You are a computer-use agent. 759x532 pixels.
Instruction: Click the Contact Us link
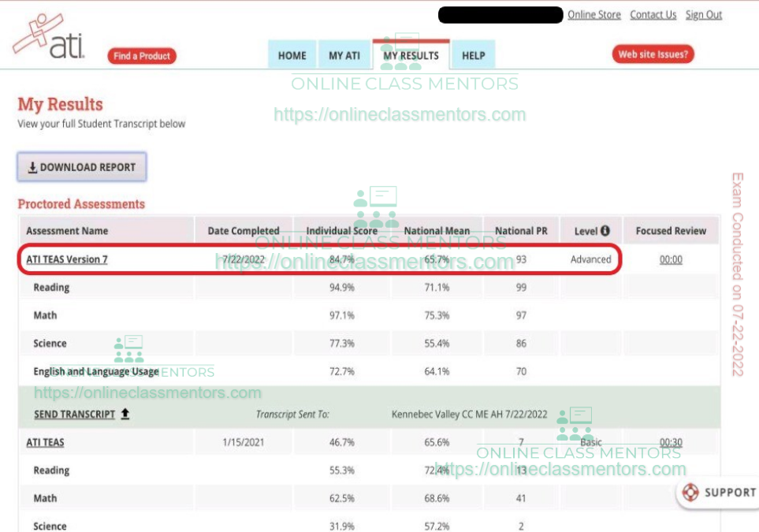[x=653, y=15]
